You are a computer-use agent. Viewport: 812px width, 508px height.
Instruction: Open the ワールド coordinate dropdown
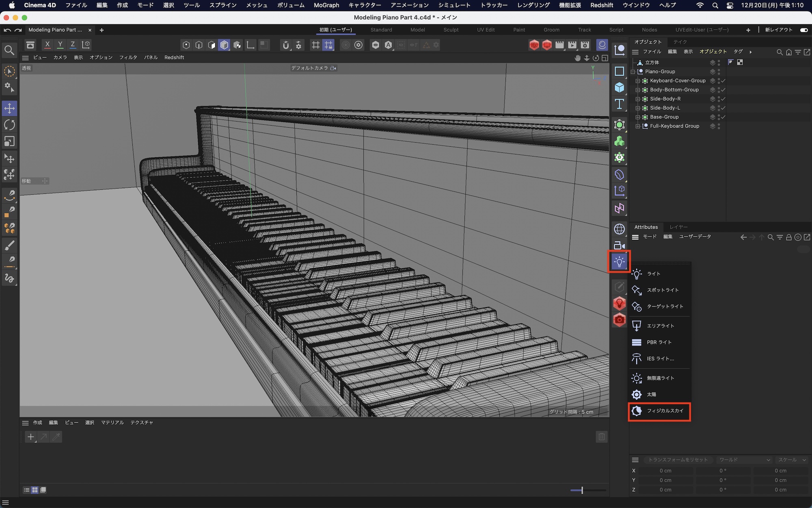point(744,460)
